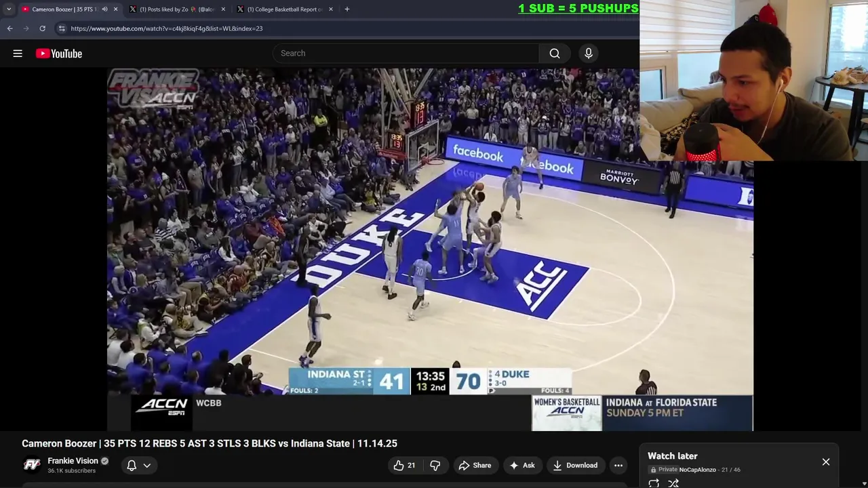Click the video title text
The height and width of the screenshot is (488, 868).
(210, 443)
